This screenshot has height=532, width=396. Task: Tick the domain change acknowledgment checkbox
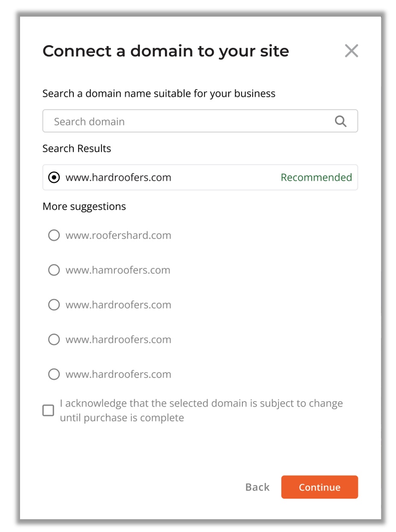pos(48,411)
